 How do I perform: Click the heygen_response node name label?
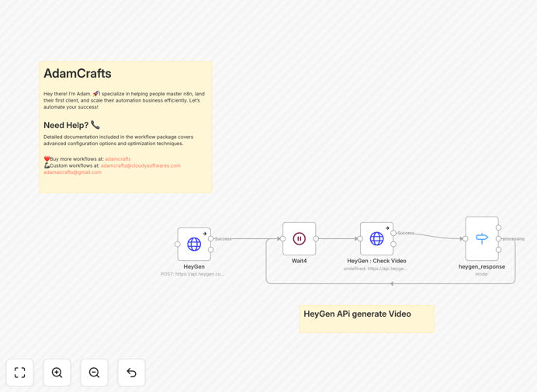click(482, 266)
